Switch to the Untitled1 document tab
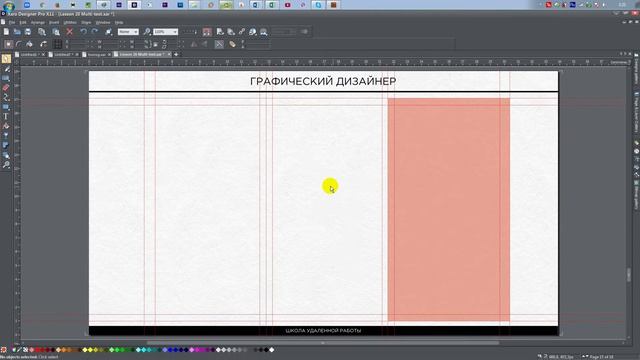640x360 pixels. 28,54
